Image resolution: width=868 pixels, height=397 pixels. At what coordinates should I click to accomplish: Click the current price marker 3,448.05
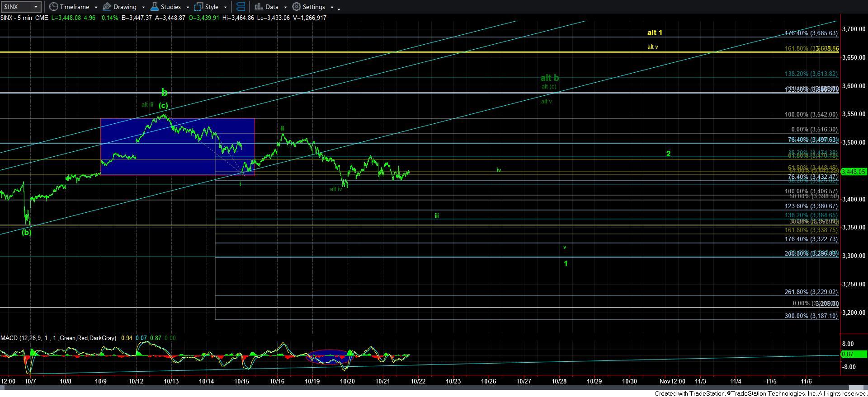854,172
